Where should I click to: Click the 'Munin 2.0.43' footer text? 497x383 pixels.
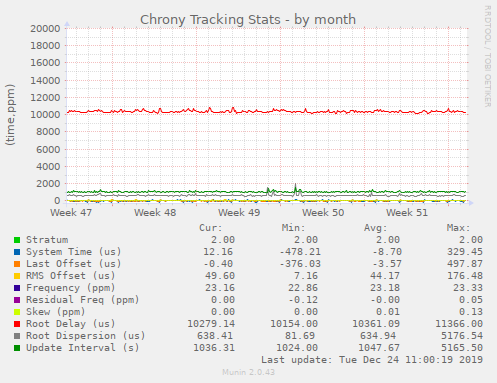click(x=249, y=372)
